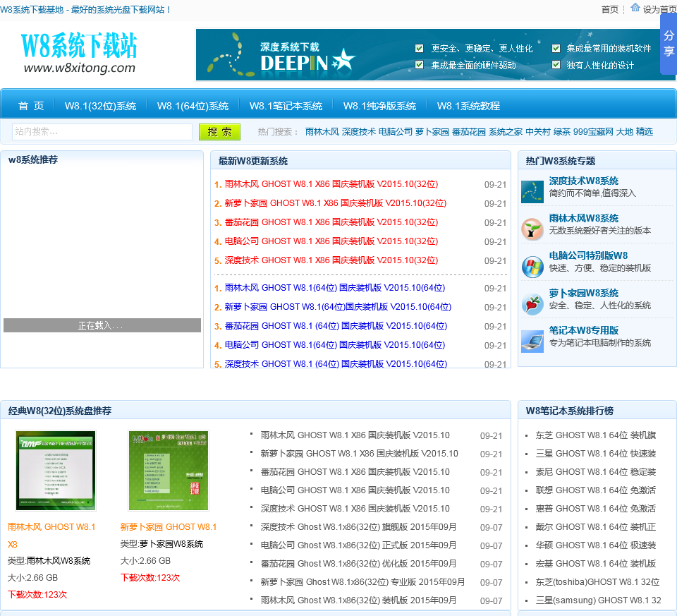Open 深度技术W8系统 topic title
The image size is (677, 616).
[x=584, y=181]
